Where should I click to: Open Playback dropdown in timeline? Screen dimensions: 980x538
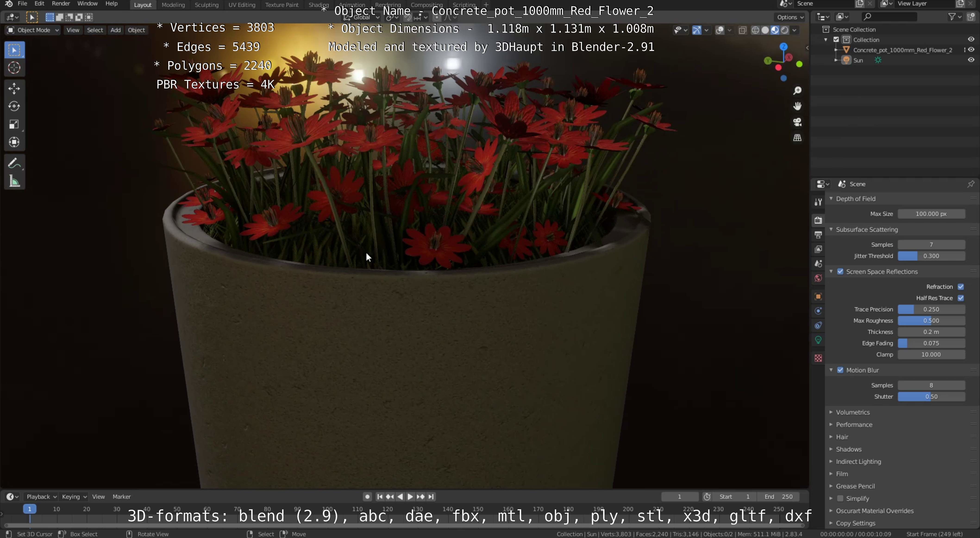(x=41, y=497)
